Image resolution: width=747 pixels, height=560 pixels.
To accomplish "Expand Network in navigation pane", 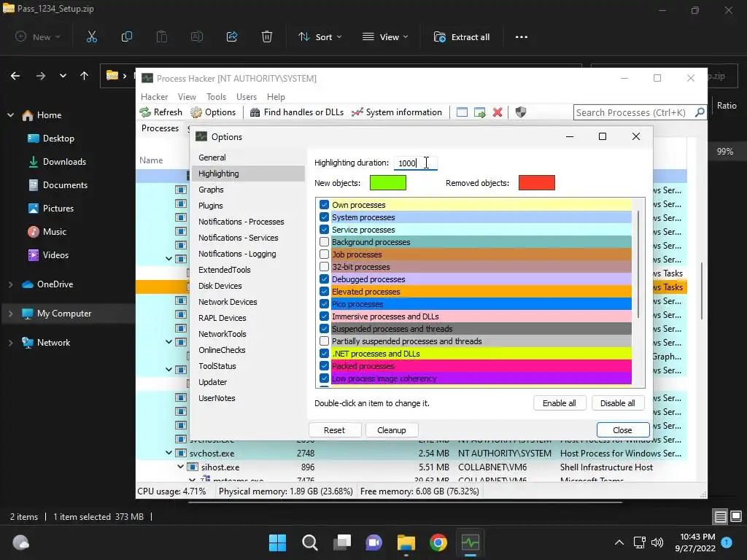I will click(10, 343).
